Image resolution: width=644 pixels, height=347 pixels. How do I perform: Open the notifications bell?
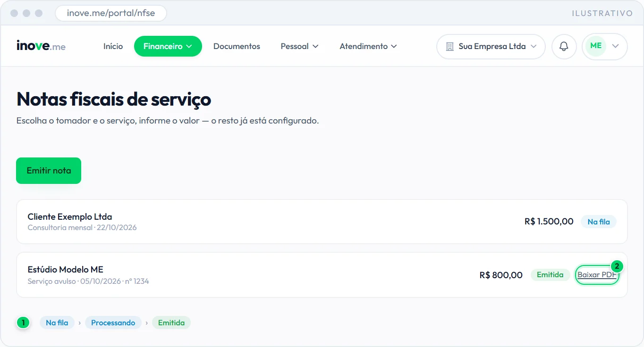point(564,46)
